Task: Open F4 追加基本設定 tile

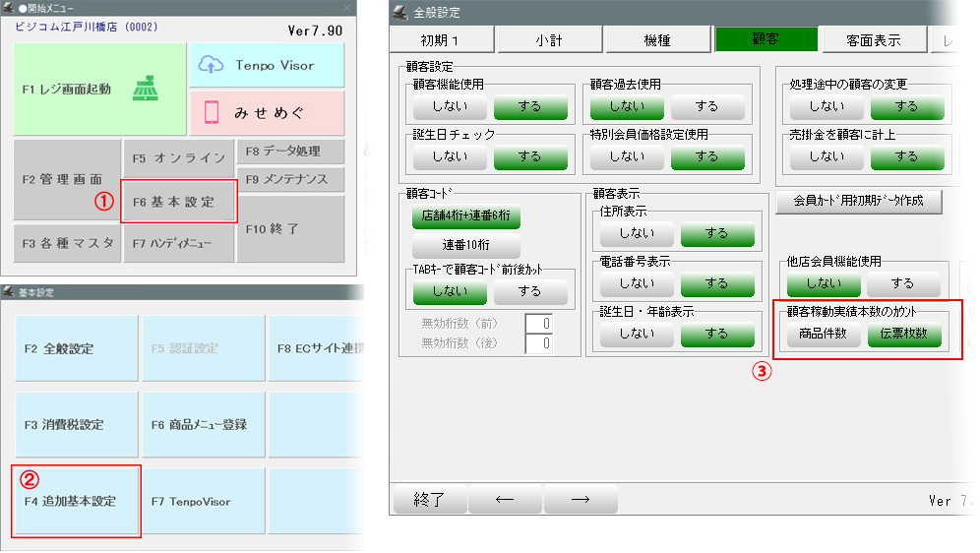Action: (x=77, y=502)
